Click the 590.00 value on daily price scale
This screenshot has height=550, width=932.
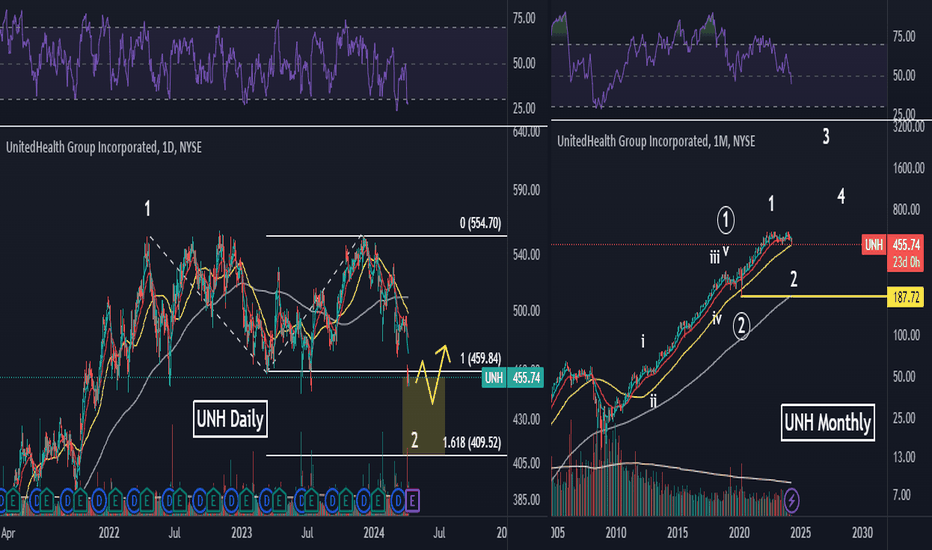[526, 190]
